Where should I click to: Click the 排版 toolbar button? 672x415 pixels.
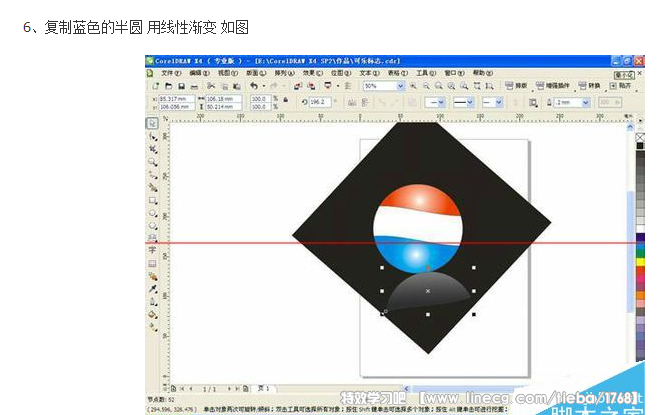coord(516,86)
